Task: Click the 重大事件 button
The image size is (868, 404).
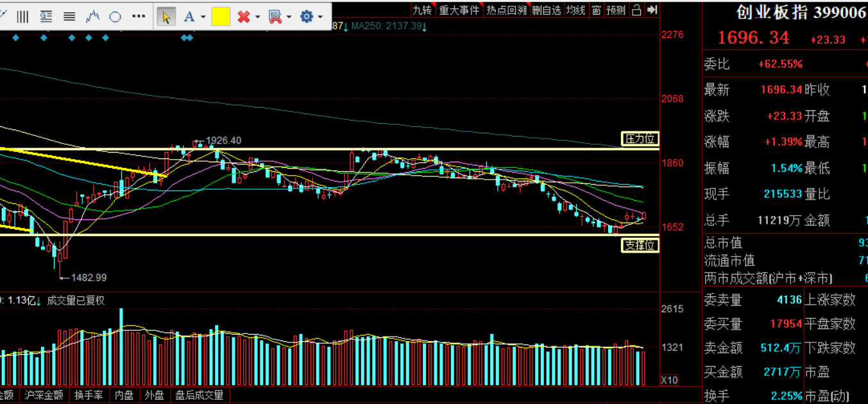Action: tap(459, 10)
